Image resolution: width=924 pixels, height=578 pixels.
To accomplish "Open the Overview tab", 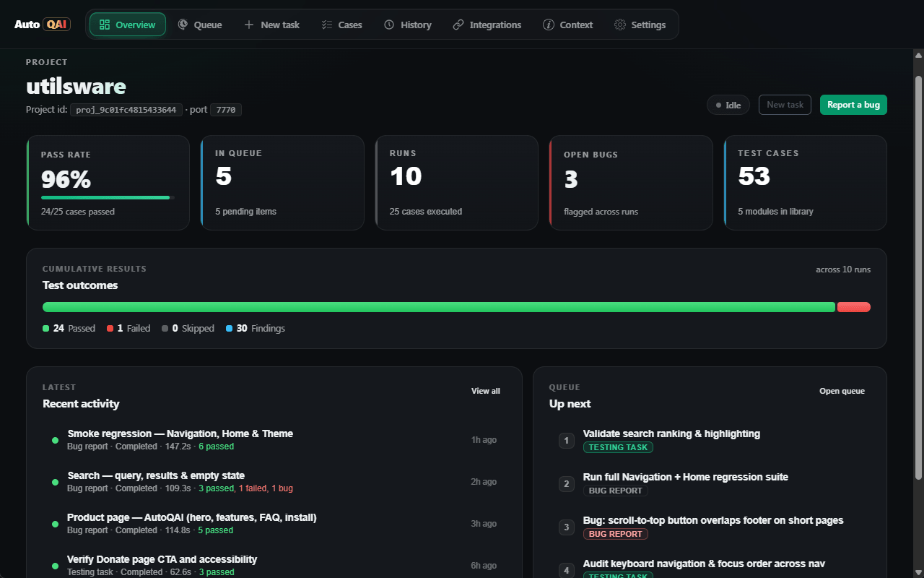I will [x=128, y=25].
